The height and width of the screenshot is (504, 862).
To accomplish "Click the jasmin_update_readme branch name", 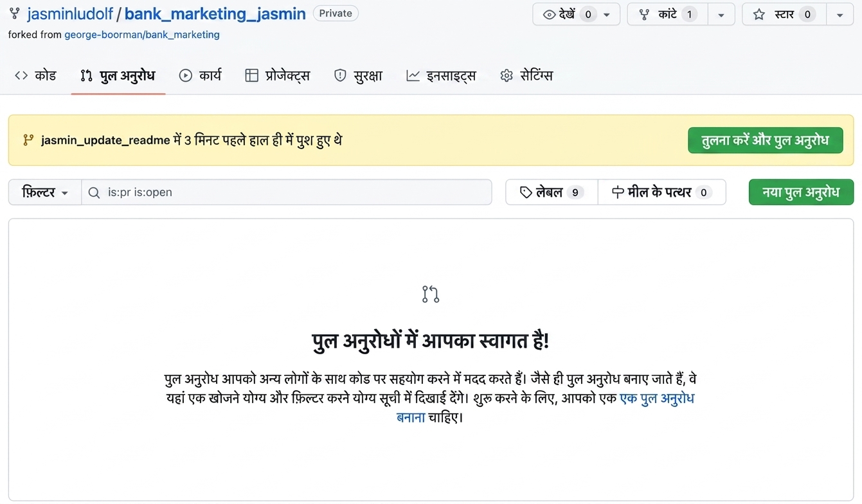I will click(x=105, y=140).
